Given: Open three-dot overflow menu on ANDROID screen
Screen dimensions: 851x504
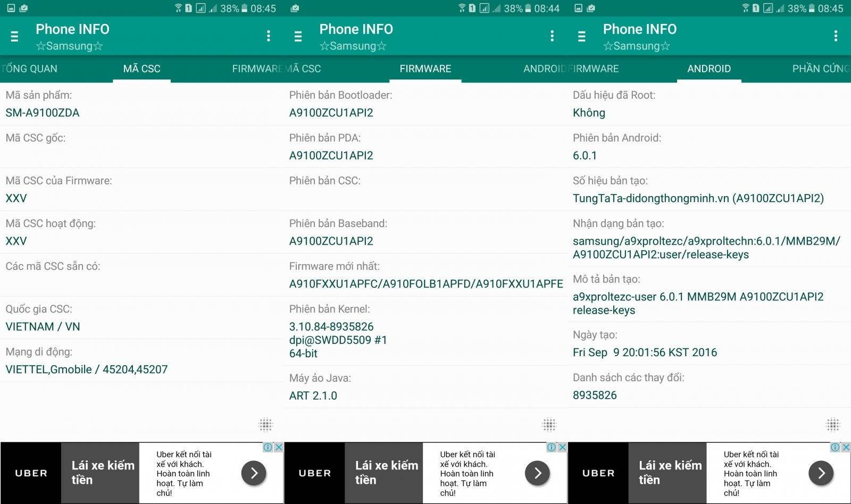Looking at the screenshot, I should tap(836, 36).
